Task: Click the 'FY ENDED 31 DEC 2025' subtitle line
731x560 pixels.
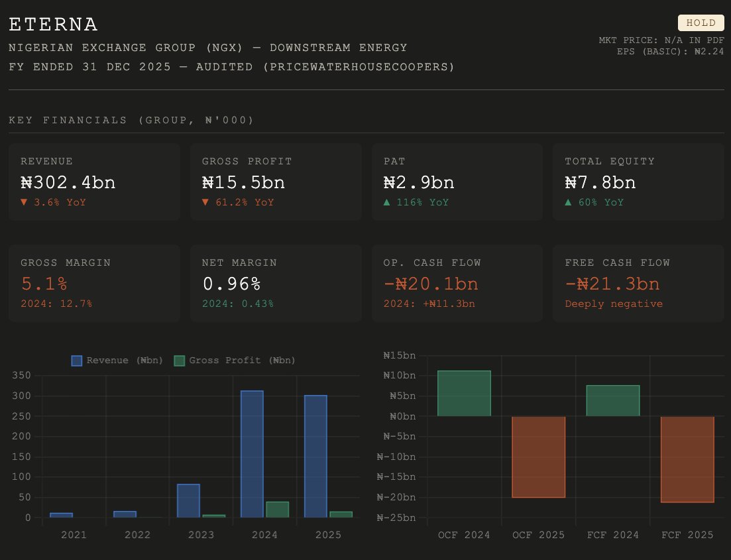Action: tap(231, 67)
